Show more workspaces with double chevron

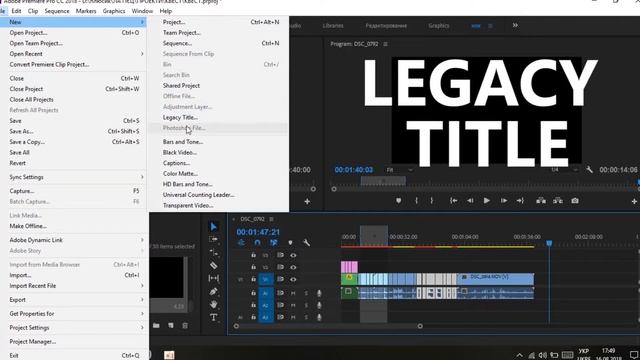pyautogui.click(x=515, y=25)
